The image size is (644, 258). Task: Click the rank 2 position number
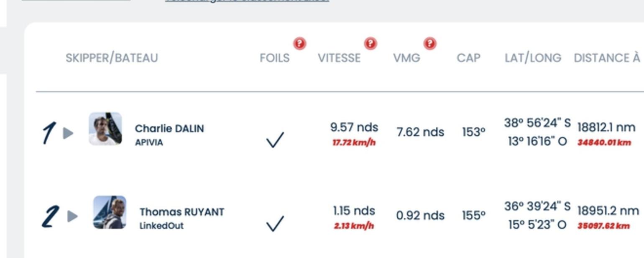(51, 217)
